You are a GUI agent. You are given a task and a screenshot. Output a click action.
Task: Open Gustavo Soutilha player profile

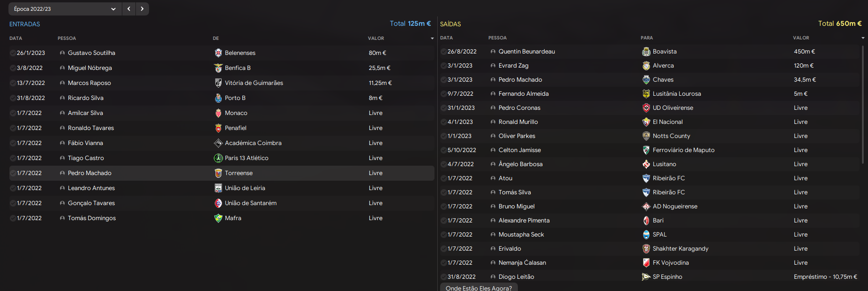pyautogui.click(x=91, y=53)
